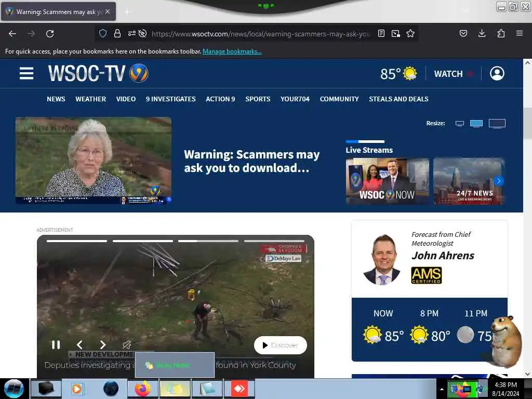Open the 85° weather indicator
The height and width of the screenshot is (399, 532).
398,74
